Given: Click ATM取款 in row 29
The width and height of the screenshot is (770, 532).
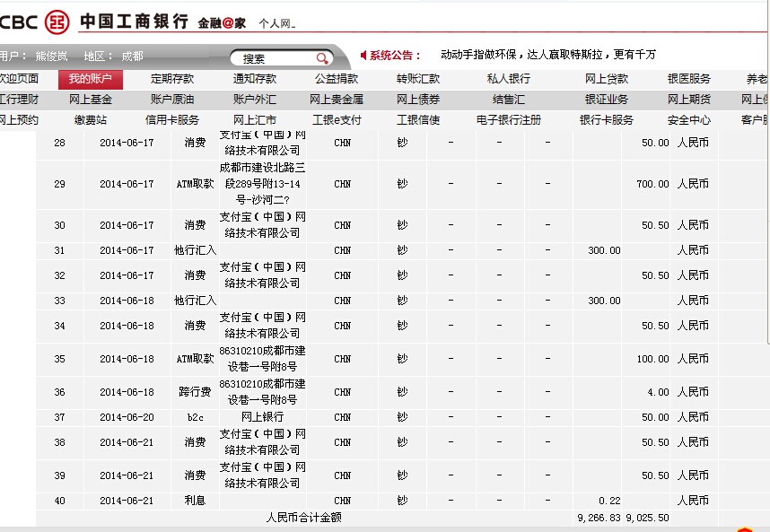Looking at the screenshot, I should [195, 184].
